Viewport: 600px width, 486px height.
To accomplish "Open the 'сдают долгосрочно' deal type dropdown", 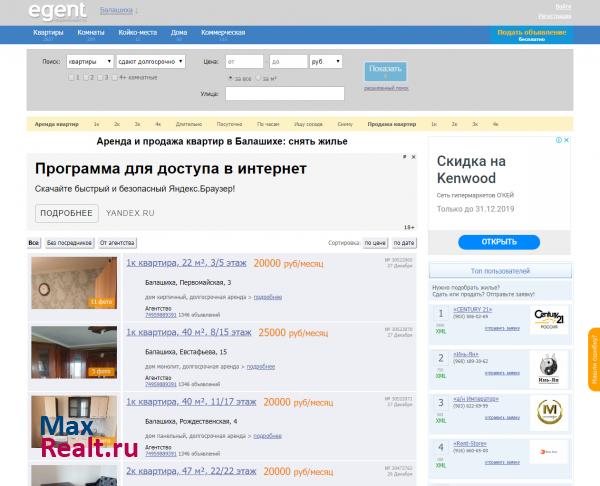I will click(x=151, y=62).
